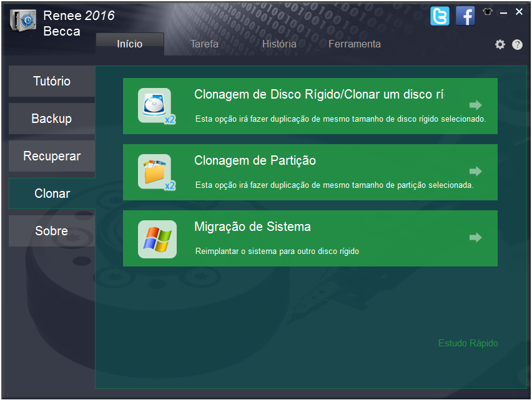Click the Renee 2016 Becca title text
This screenshot has height=400, width=532.
[79, 23]
